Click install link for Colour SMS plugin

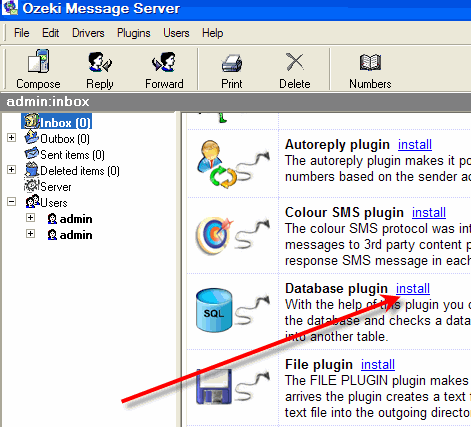[429, 212]
